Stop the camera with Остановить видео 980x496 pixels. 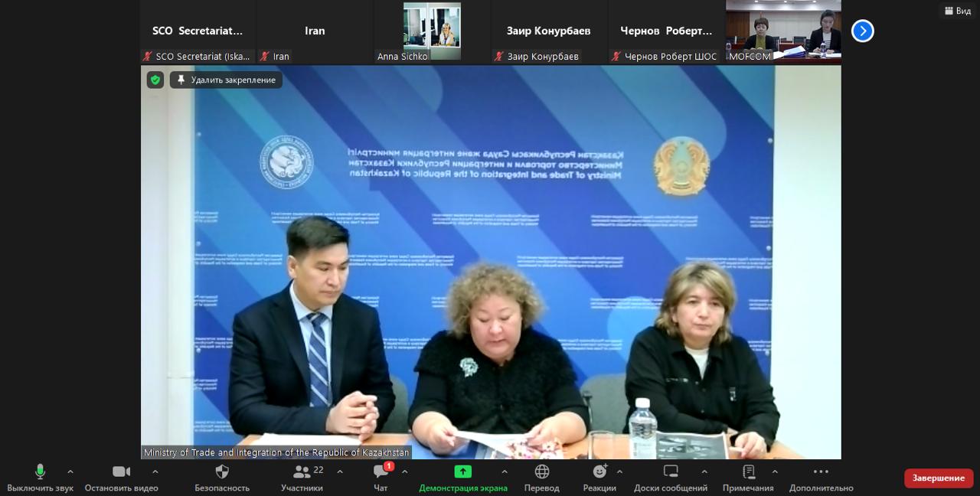(x=121, y=478)
